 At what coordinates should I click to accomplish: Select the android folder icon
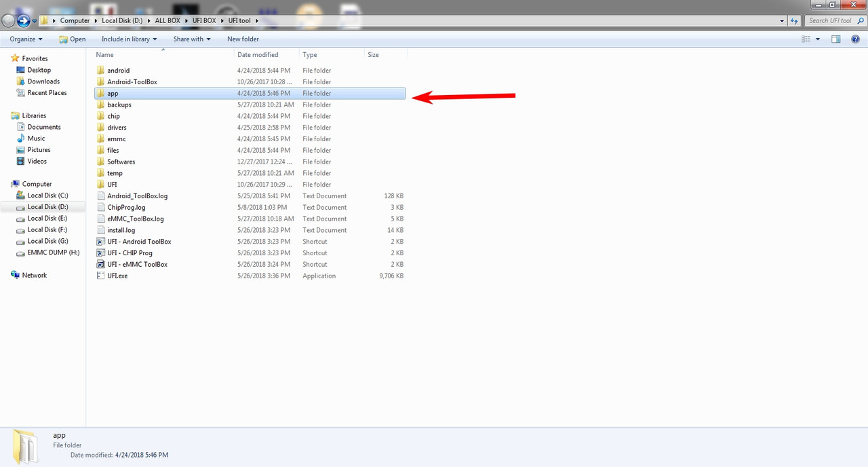coord(100,71)
